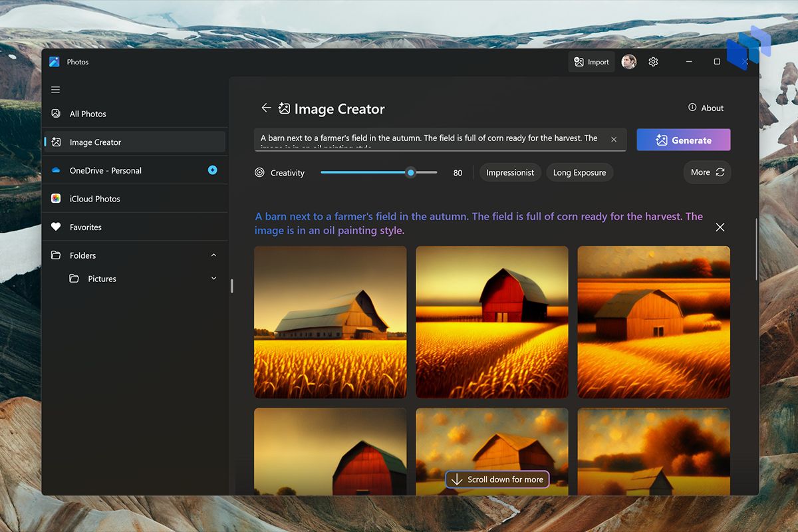The height and width of the screenshot is (532, 798).
Task: Open the hamburger navigation menu
Action: pos(56,90)
